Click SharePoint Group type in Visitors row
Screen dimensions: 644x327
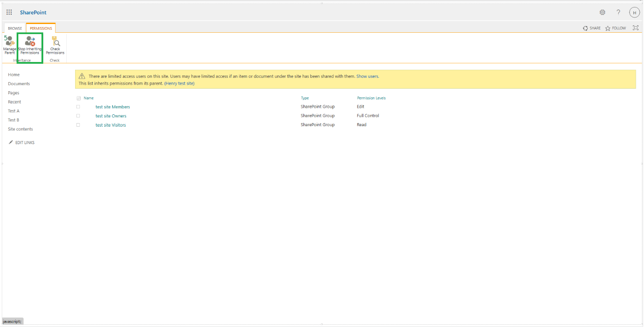[x=318, y=124]
